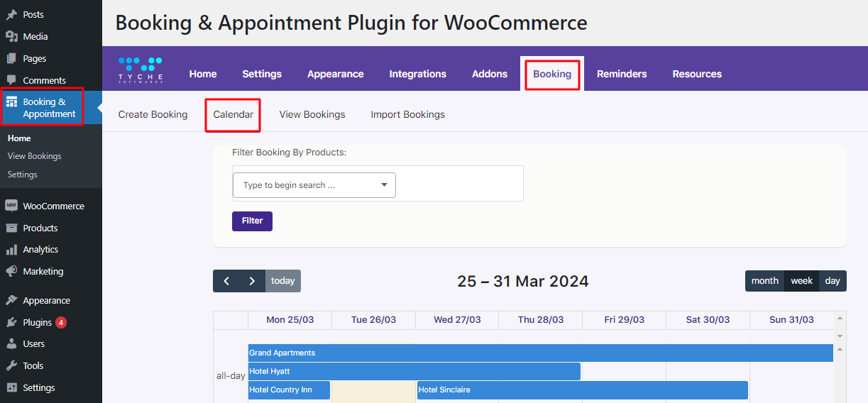Open the Hotel Country Inn booking event

[x=289, y=390]
